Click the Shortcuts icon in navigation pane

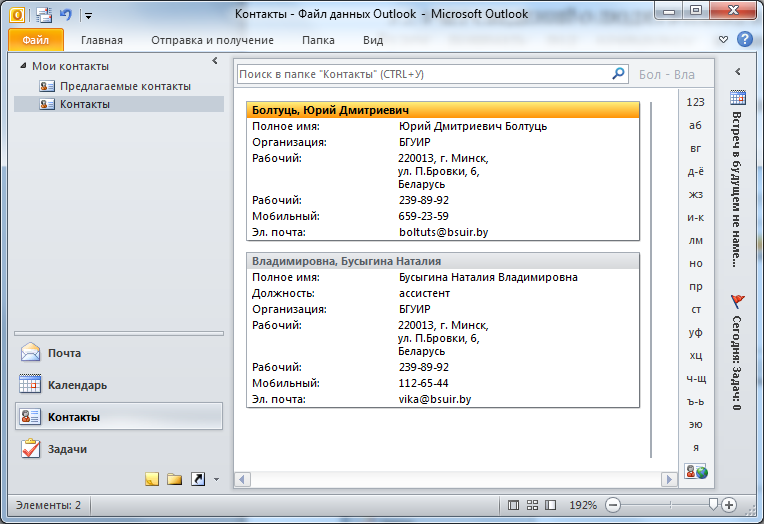pyautogui.click(x=198, y=479)
